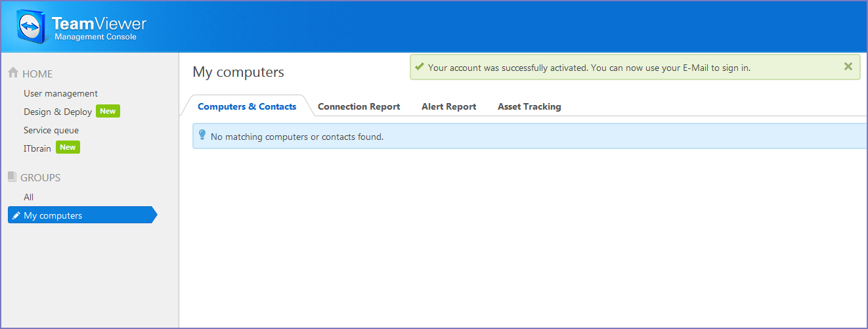
Task: Click the groups icon beside GROUPS
Action: [x=12, y=177]
